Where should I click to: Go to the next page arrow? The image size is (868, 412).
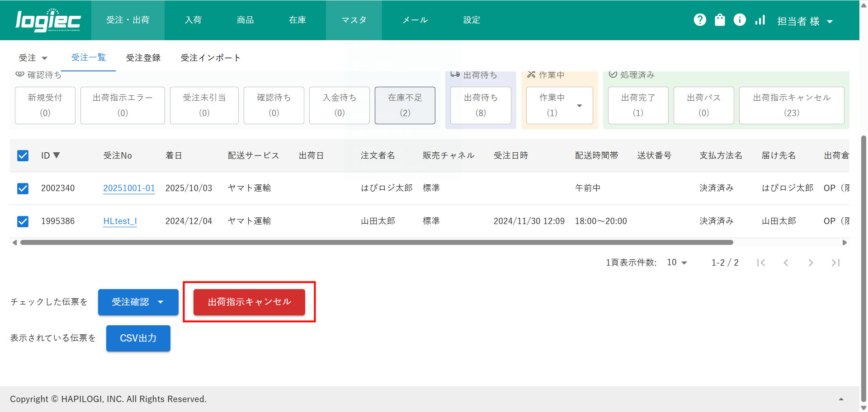pos(811,262)
